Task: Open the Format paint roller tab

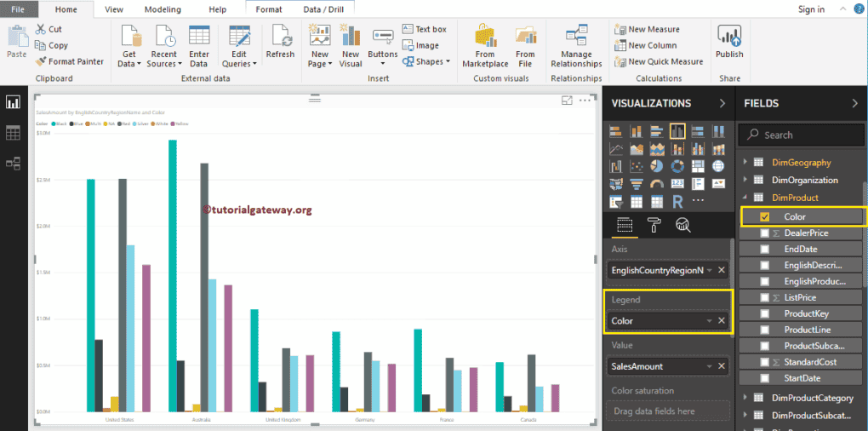Action: click(x=654, y=224)
